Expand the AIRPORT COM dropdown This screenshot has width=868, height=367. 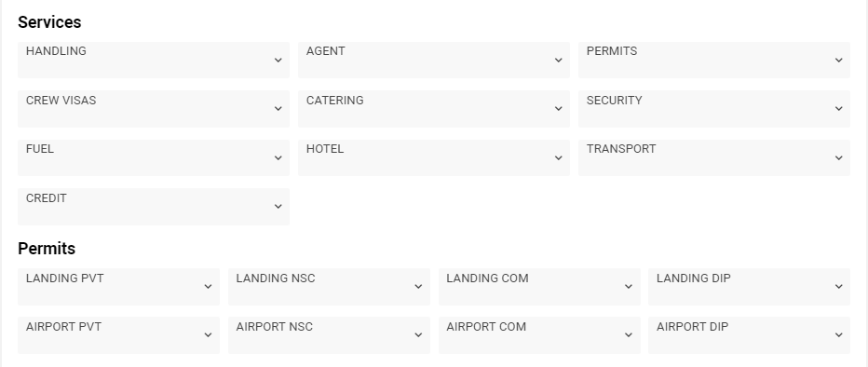point(539,335)
